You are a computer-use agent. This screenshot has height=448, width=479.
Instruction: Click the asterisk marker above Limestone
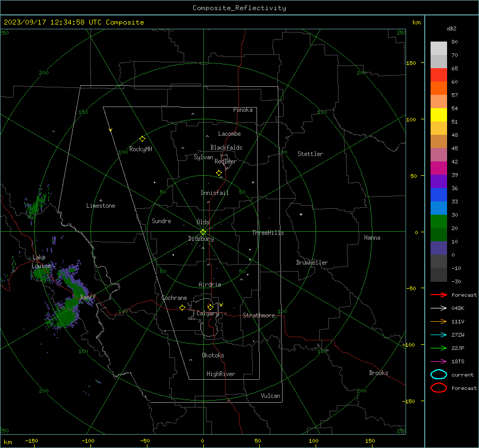click(x=101, y=201)
